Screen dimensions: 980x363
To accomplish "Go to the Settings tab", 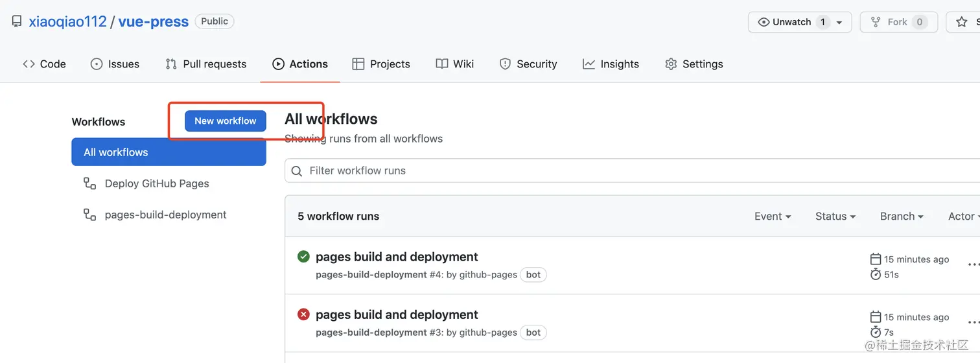I will pos(694,64).
